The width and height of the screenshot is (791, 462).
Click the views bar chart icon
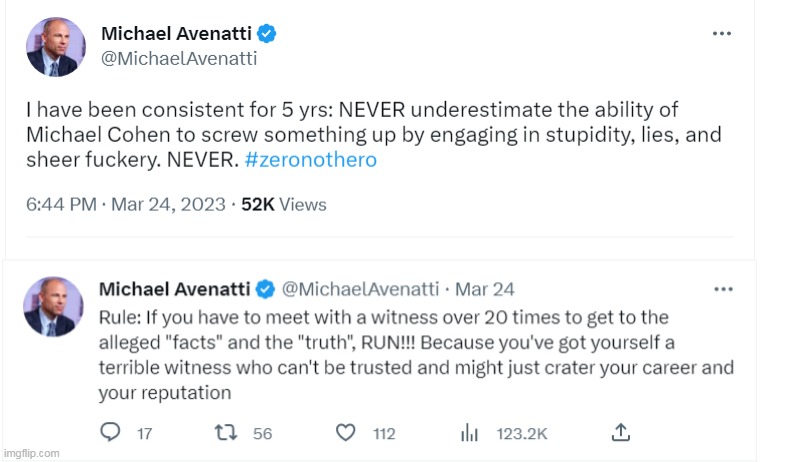coord(468,433)
